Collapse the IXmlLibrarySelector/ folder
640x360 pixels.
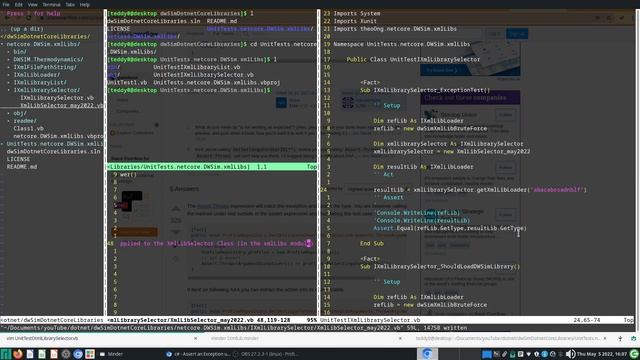9,90
